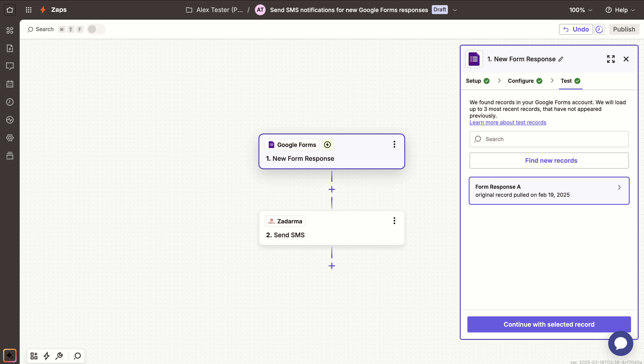Open three-dot menu on Zadarma step
This screenshot has width=644, height=364.
[x=394, y=221]
